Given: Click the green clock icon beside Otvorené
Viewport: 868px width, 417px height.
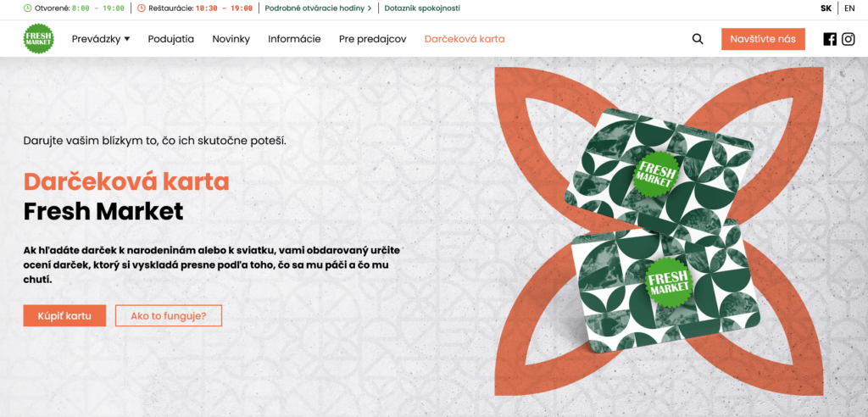Looking at the screenshot, I should (28, 8).
